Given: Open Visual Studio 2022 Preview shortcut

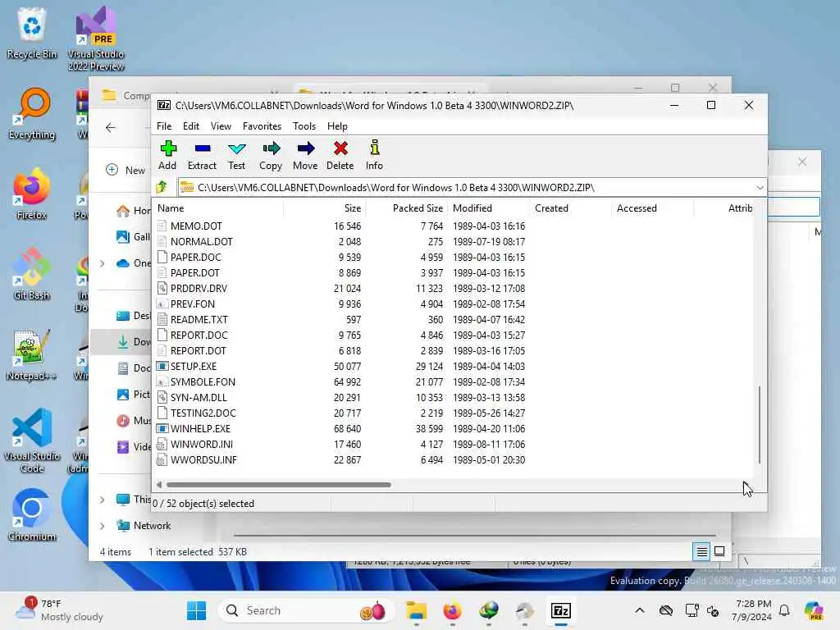Looking at the screenshot, I should click(x=96, y=38).
